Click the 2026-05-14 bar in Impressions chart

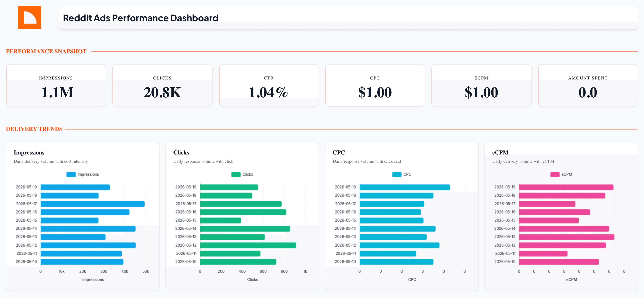[88, 229]
